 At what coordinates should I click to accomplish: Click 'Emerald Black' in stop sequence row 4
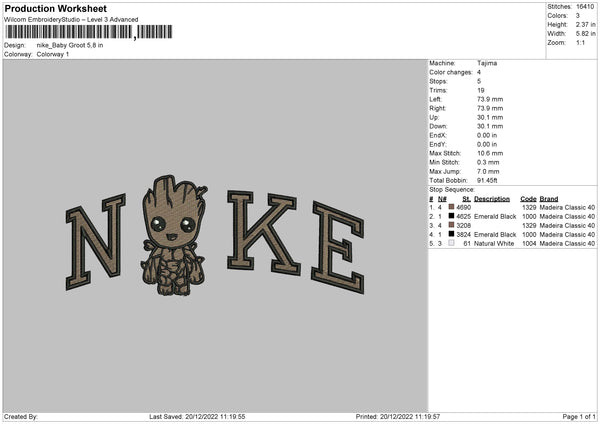tap(495, 235)
